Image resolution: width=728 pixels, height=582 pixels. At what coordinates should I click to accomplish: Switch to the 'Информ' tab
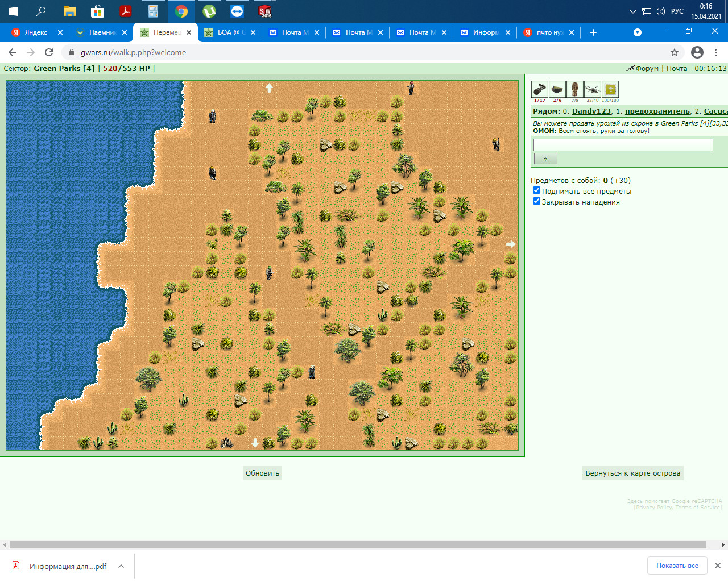coord(485,32)
